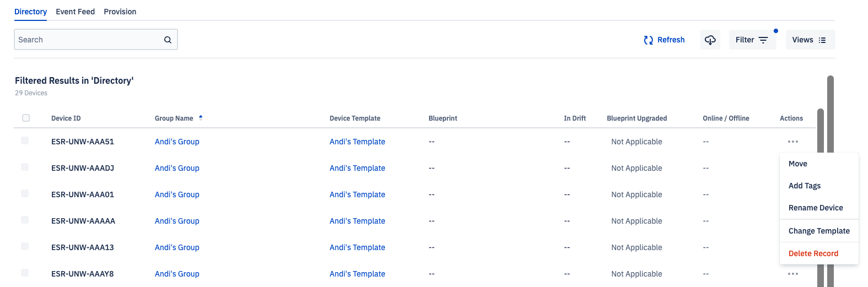Click the In Drift column header

(x=575, y=118)
